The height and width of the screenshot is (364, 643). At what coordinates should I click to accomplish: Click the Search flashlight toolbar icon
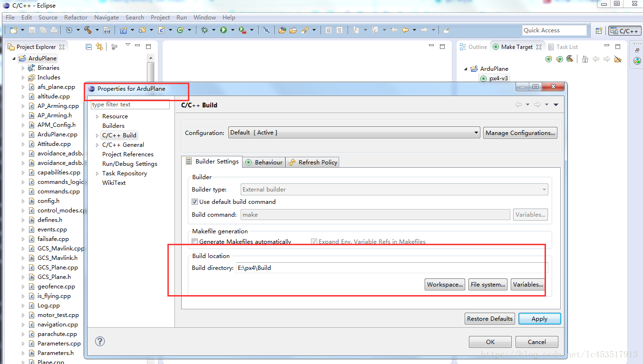pos(304,30)
